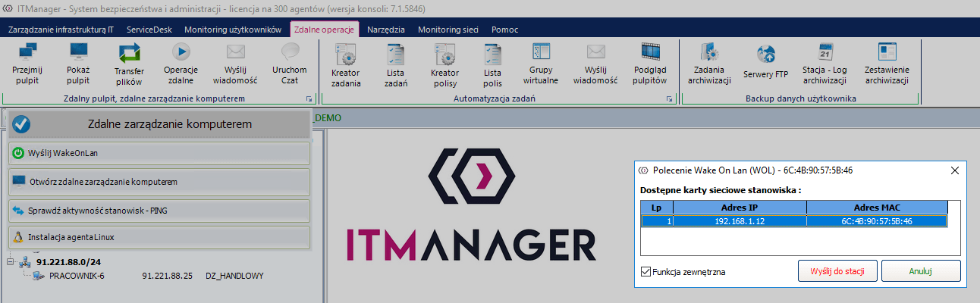980x303 pixels.
Task: Click PRACOWNIK-6 IP 91.221.88.25
Action: click(x=167, y=276)
